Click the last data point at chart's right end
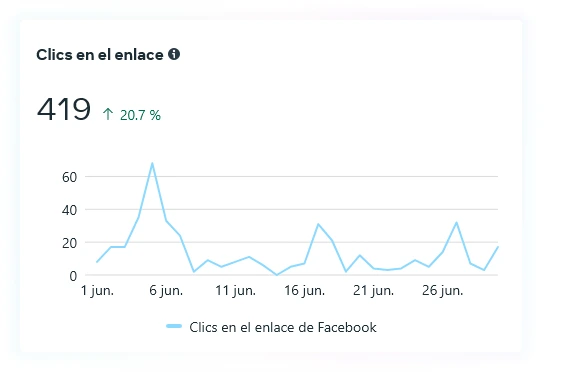Image resolution: width=562 pixels, height=392 pixels. [497, 247]
